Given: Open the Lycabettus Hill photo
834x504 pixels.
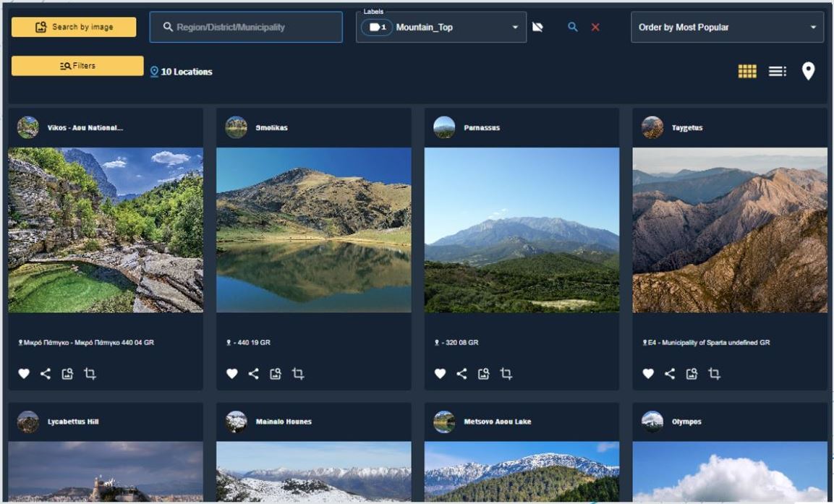Looking at the screenshot, I should point(106,472).
